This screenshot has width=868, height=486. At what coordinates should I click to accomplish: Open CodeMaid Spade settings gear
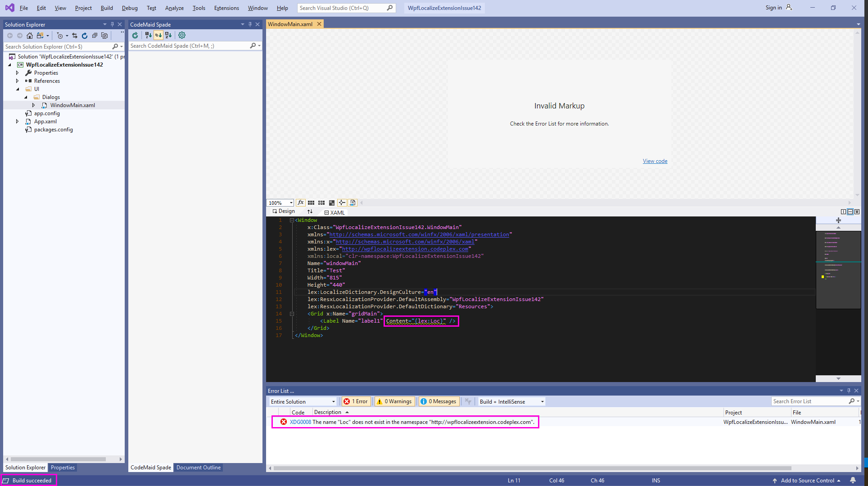click(x=182, y=35)
